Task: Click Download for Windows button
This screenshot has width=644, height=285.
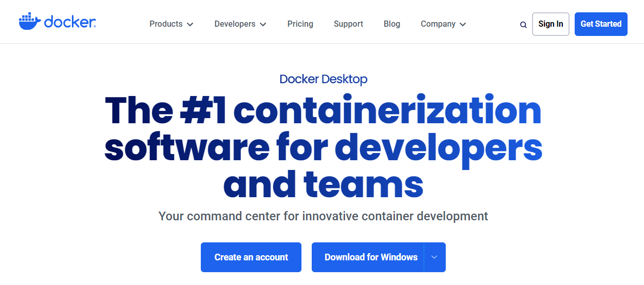Action: point(368,257)
